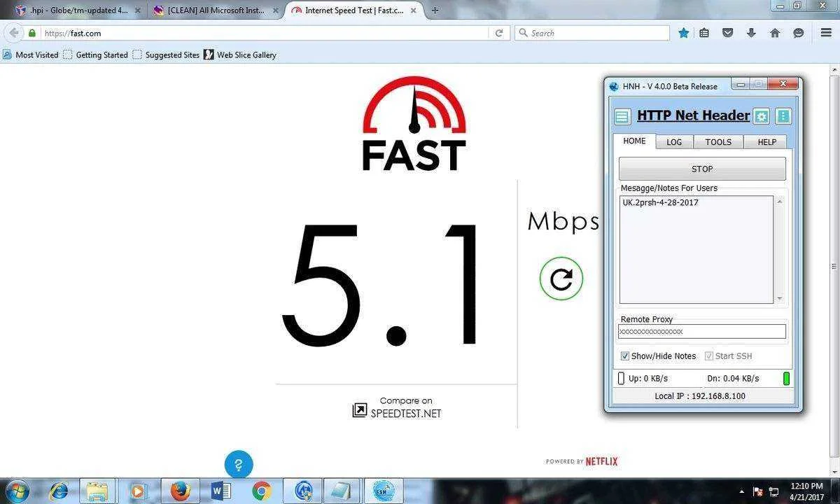Click the Message/Notes text area
The width and height of the screenshot is (840, 504).
point(696,249)
